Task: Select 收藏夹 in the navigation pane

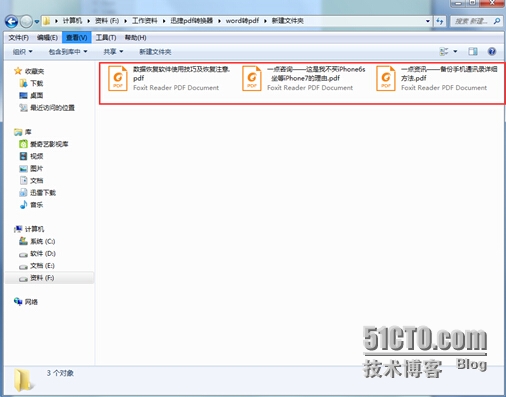Action: click(x=34, y=71)
